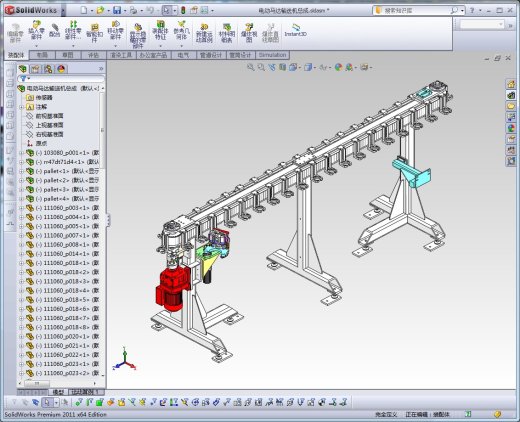Switch to the 草图 Sketch tab
Viewport: 520px width, 422px height.
(x=68, y=55)
